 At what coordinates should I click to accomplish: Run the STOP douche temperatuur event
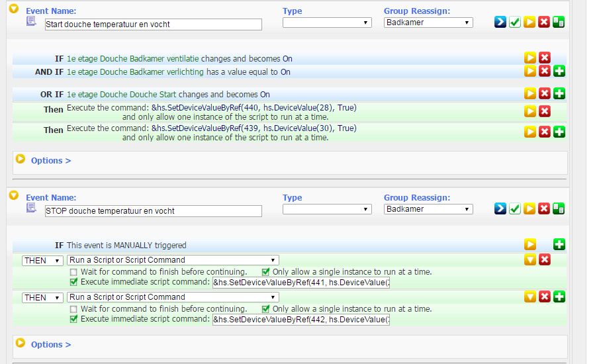pyautogui.click(x=530, y=209)
